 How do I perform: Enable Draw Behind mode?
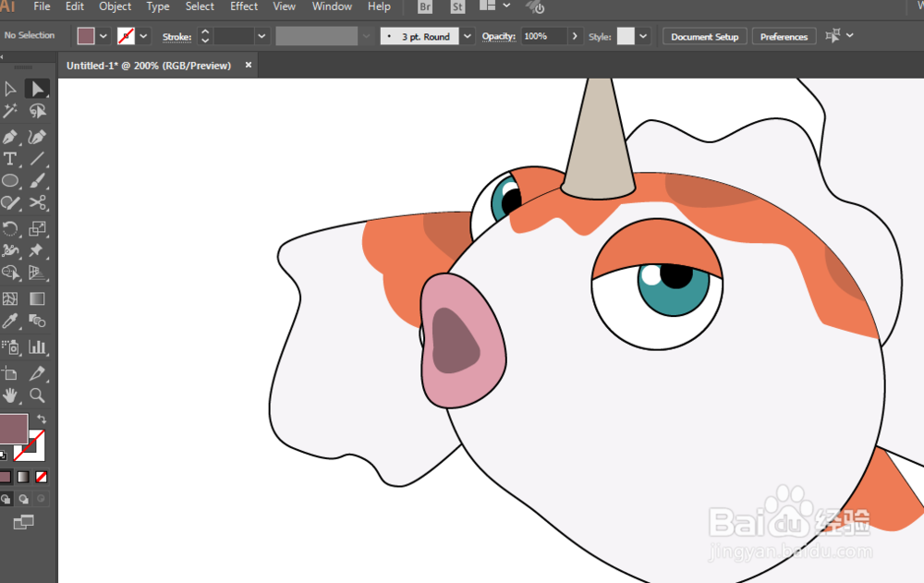(24, 499)
